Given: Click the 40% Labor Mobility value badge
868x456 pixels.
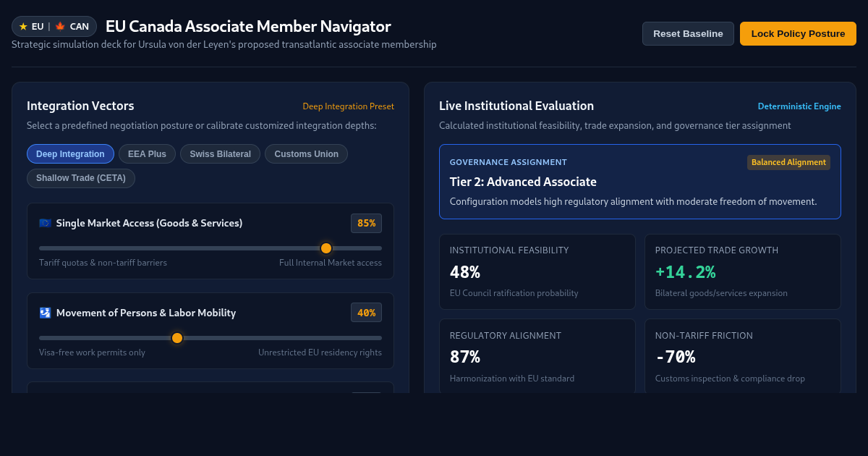Looking at the screenshot, I should coord(366,313).
